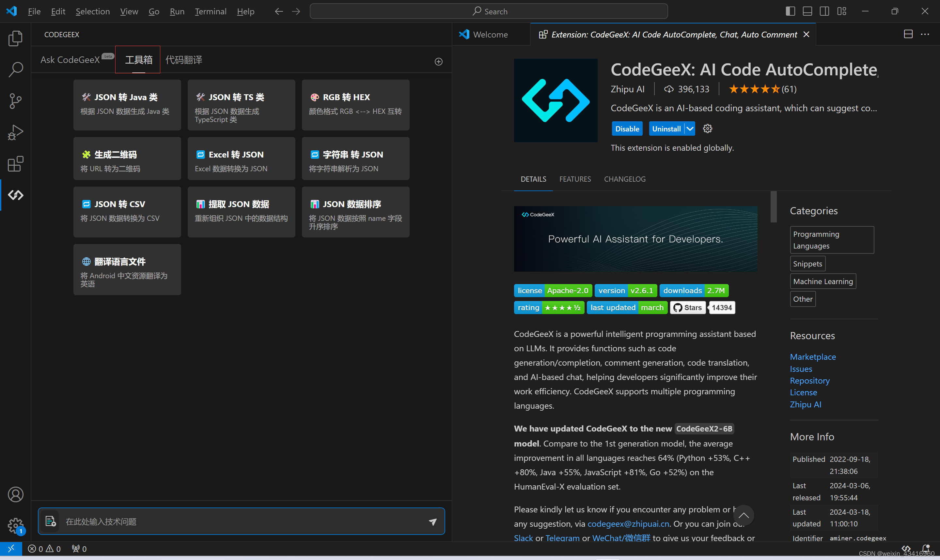Click the new chat plus icon
Image resolution: width=940 pixels, height=560 pixels.
(438, 62)
